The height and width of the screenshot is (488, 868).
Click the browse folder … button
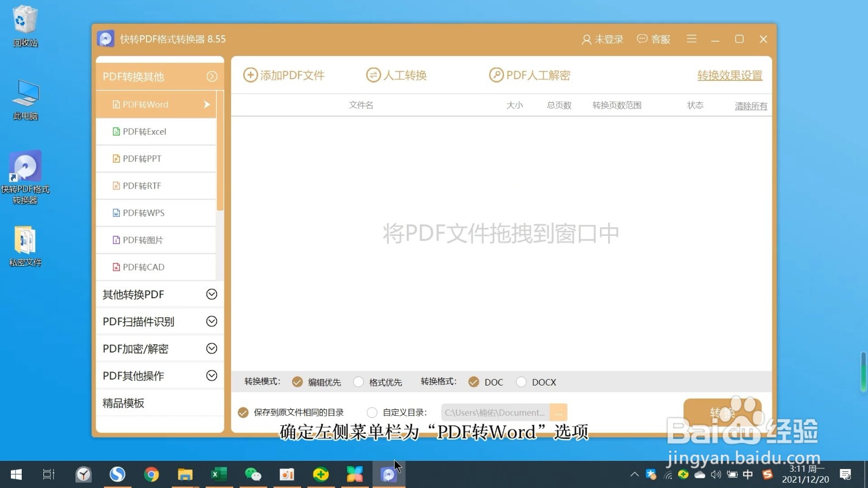coord(558,413)
